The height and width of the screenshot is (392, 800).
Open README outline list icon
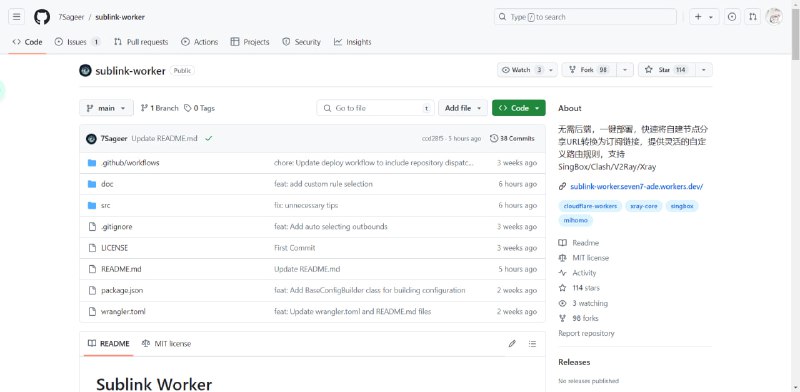point(533,344)
